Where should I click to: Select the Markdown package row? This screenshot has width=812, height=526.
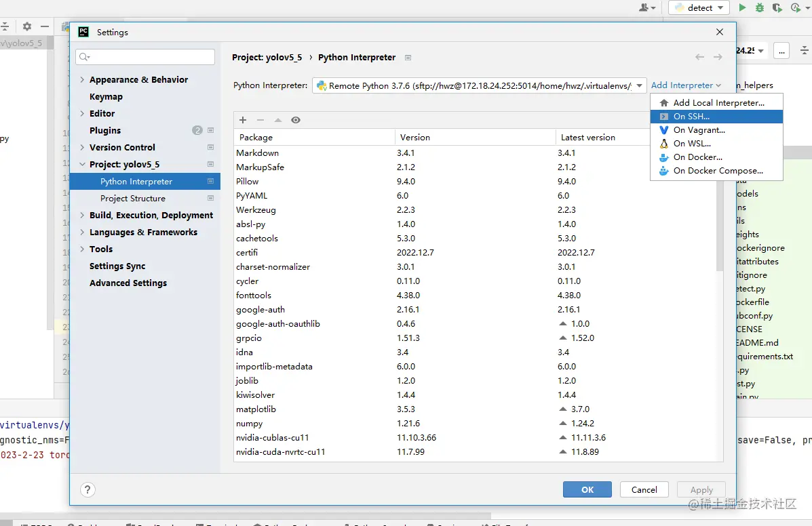click(x=475, y=153)
